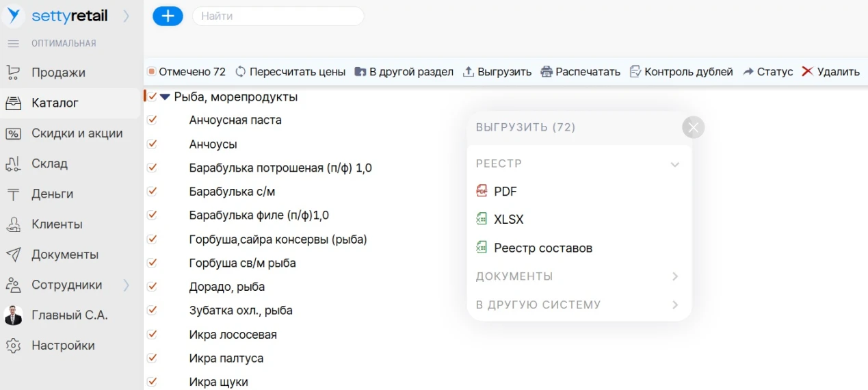Click the Клиенты person icon
This screenshot has width=868, height=390.
click(13, 224)
